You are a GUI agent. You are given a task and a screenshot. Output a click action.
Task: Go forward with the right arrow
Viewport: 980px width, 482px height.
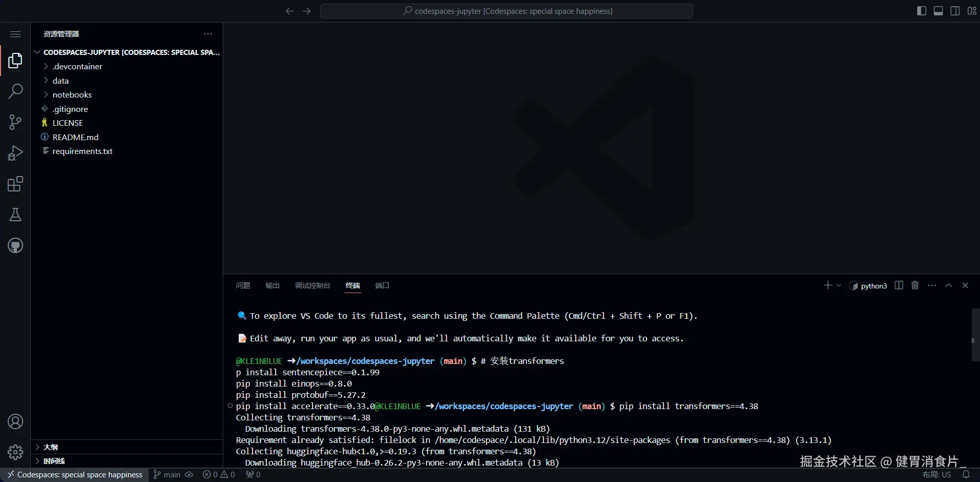click(x=307, y=11)
